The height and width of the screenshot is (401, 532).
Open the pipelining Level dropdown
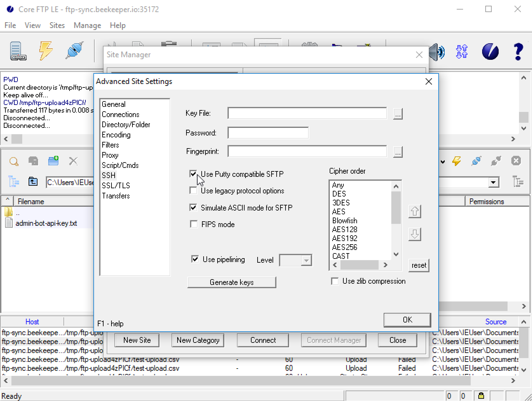click(306, 260)
